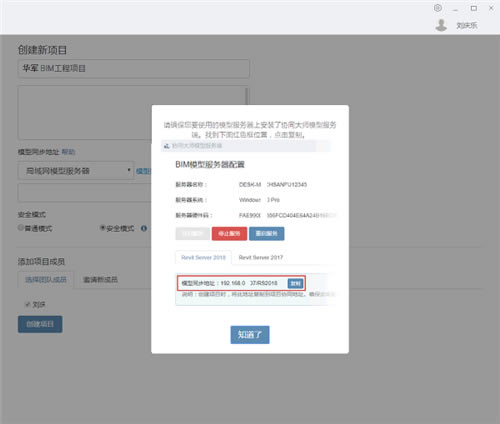Click the 知道了 confirmation button
Screen dimensions: 500x424
coord(250,334)
